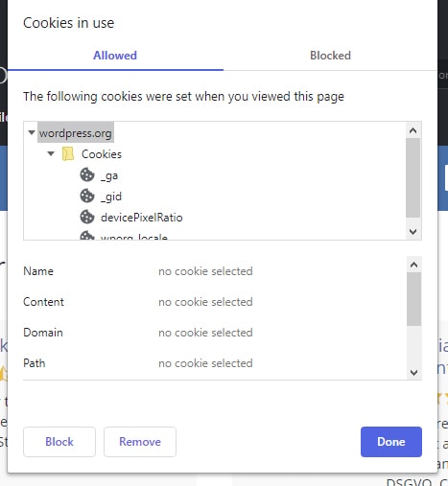Viewport: 448px width, 486px height.
Task: Click the _gid cookie icon
Action: pyautogui.click(x=87, y=196)
